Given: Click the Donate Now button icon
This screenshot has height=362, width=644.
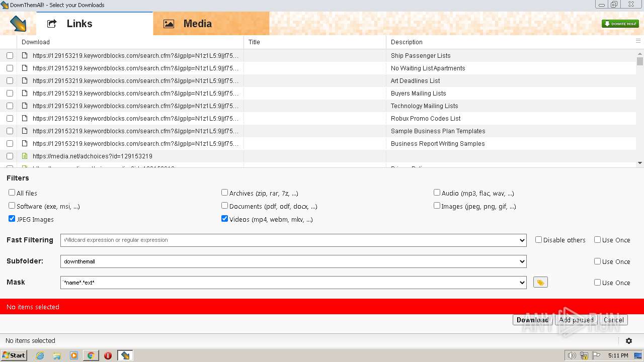Looking at the screenshot, I should pos(620,24).
